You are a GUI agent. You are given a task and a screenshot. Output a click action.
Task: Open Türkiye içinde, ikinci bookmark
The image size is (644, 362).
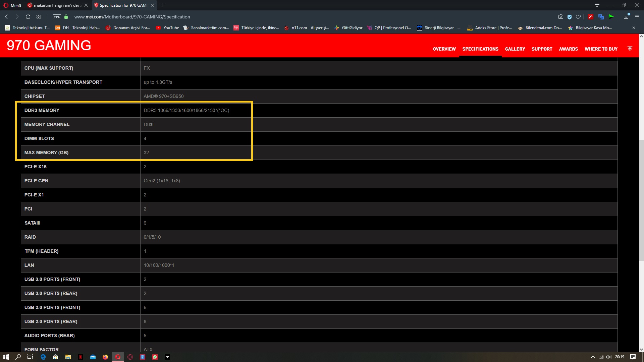click(257, 28)
